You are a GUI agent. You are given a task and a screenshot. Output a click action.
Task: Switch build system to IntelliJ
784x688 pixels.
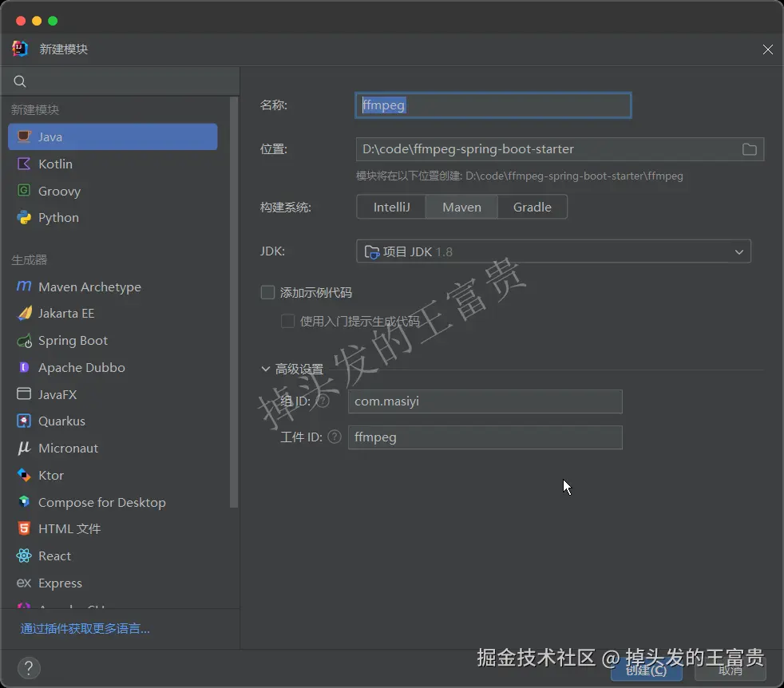[391, 207]
